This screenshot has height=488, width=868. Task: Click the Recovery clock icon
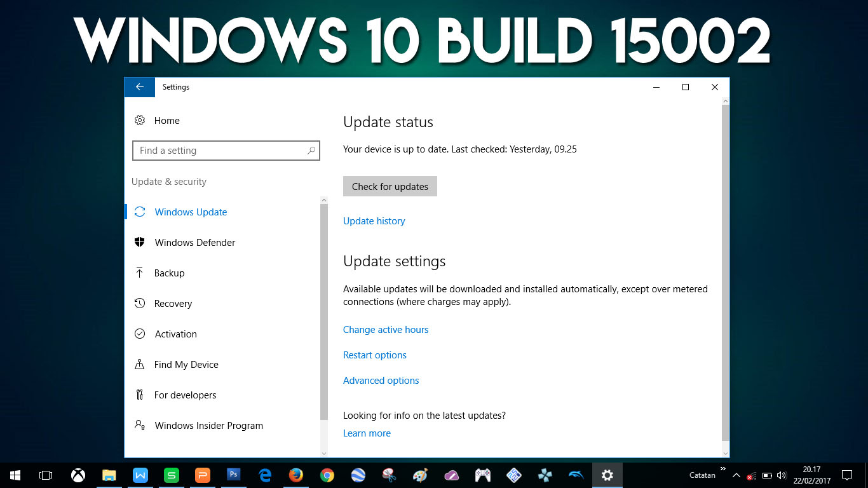click(x=140, y=303)
